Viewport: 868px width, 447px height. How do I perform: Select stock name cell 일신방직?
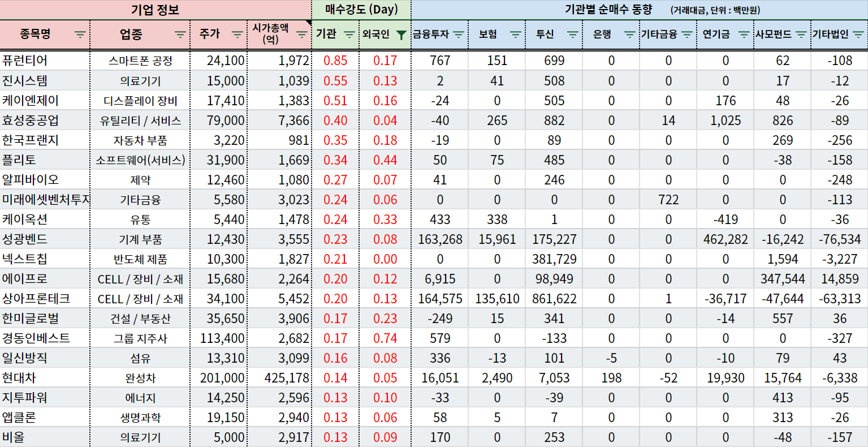point(45,358)
